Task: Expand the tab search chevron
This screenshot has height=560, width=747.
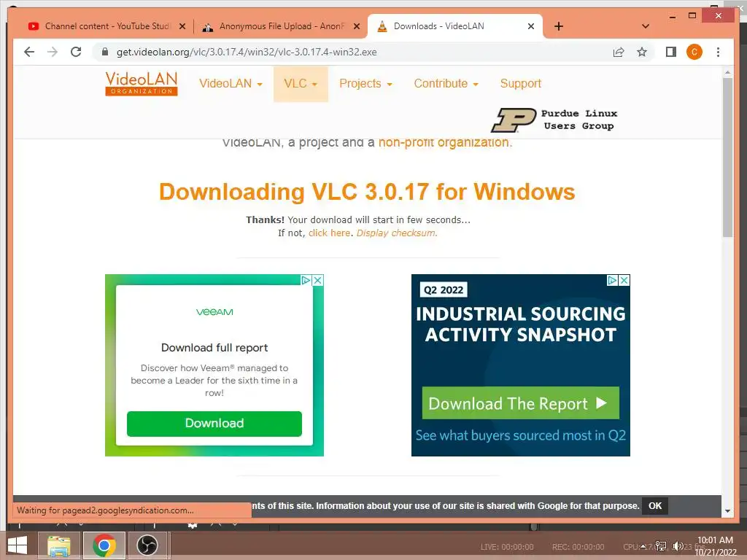Action: 645,26
